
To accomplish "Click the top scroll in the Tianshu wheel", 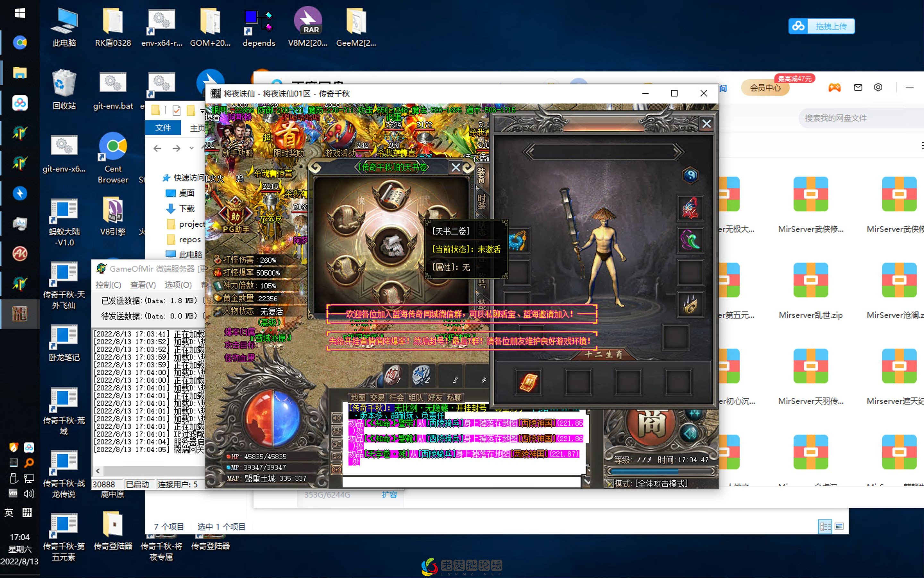I will pyautogui.click(x=391, y=196).
